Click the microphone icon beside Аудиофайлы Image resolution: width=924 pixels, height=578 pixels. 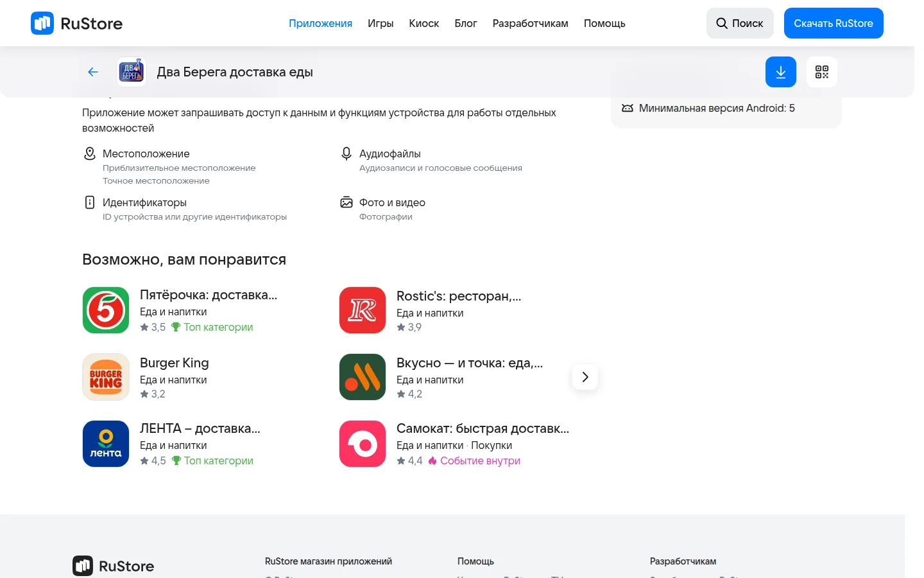346,153
